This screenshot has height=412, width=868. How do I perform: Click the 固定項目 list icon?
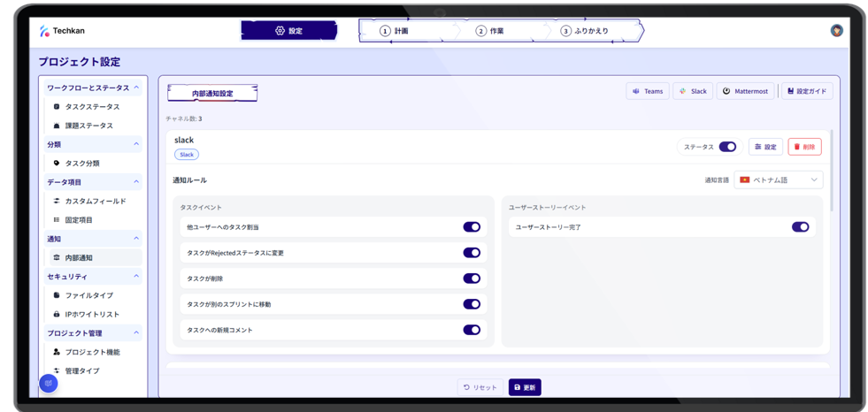pyautogui.click(x=57, y=219)
